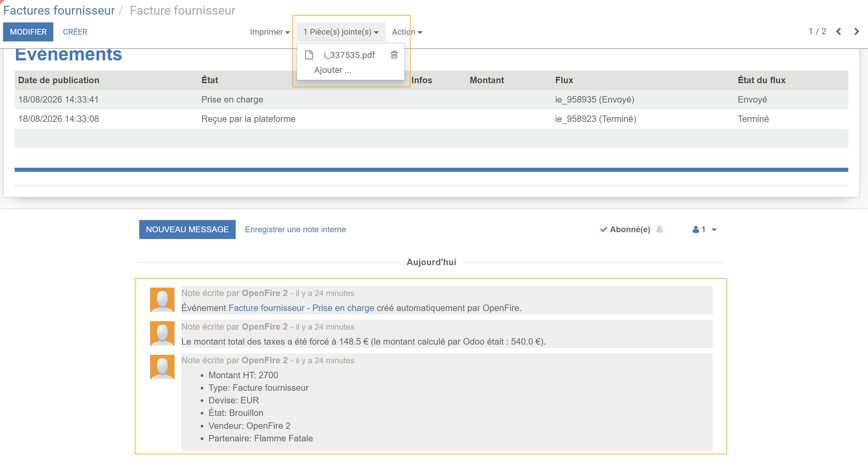Screen dimensions: 868x457
Task: Click the third OpenFire 2 note avatar
Action: pyautogui.click(x=162, y=367)
